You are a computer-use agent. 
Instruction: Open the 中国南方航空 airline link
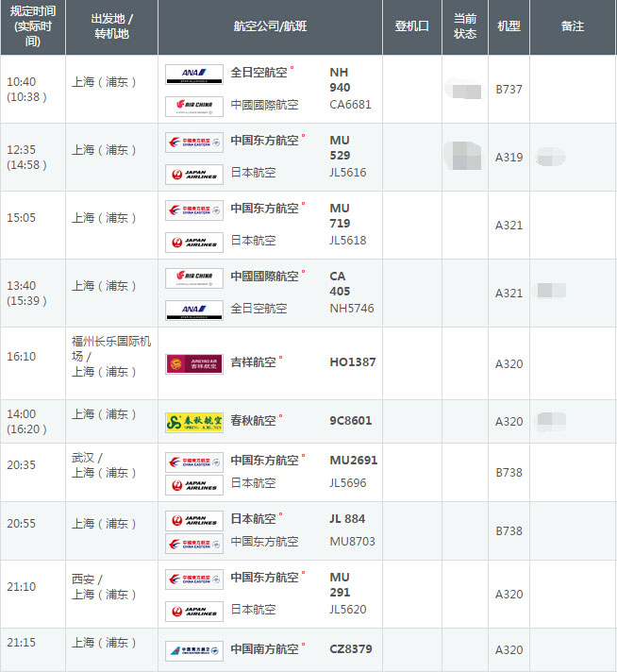tap(265, 649)
